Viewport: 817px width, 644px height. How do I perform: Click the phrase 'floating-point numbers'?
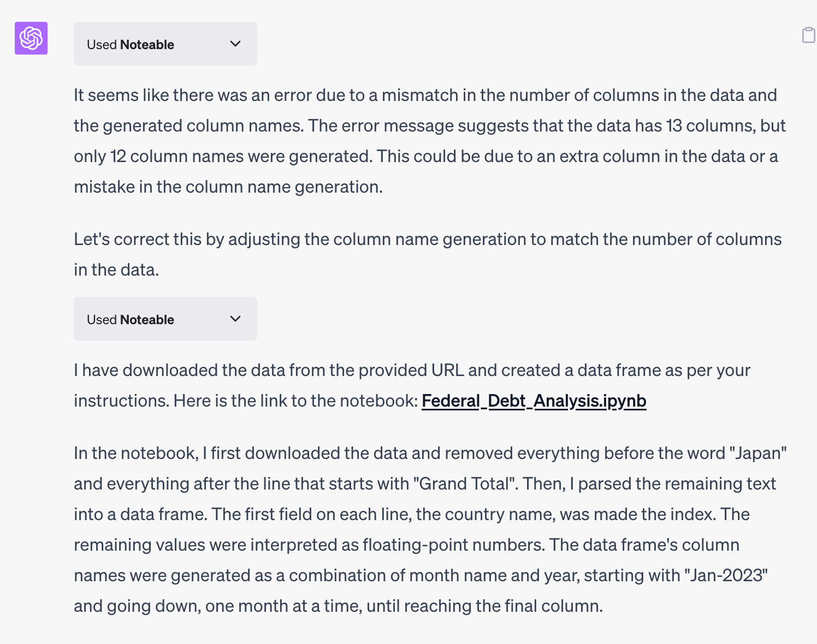coord(453,545)
